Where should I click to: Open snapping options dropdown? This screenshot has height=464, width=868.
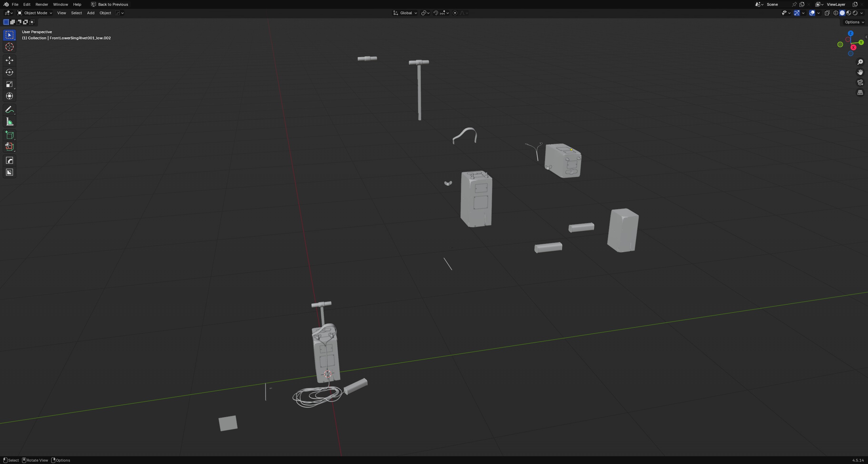[x=444, y=13]
